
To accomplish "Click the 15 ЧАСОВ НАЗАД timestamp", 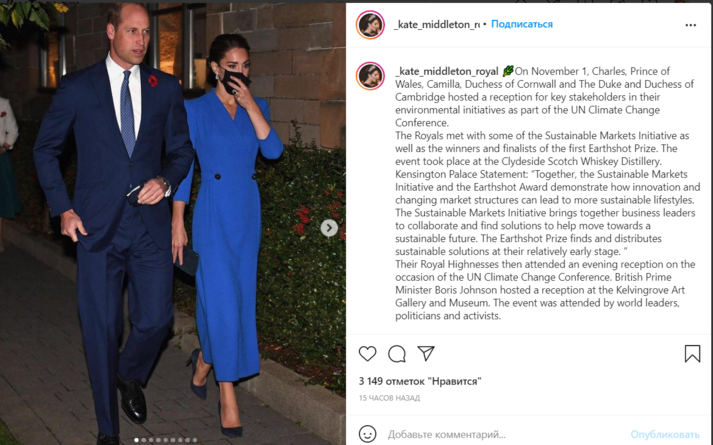I will click(x=389, y=398).
